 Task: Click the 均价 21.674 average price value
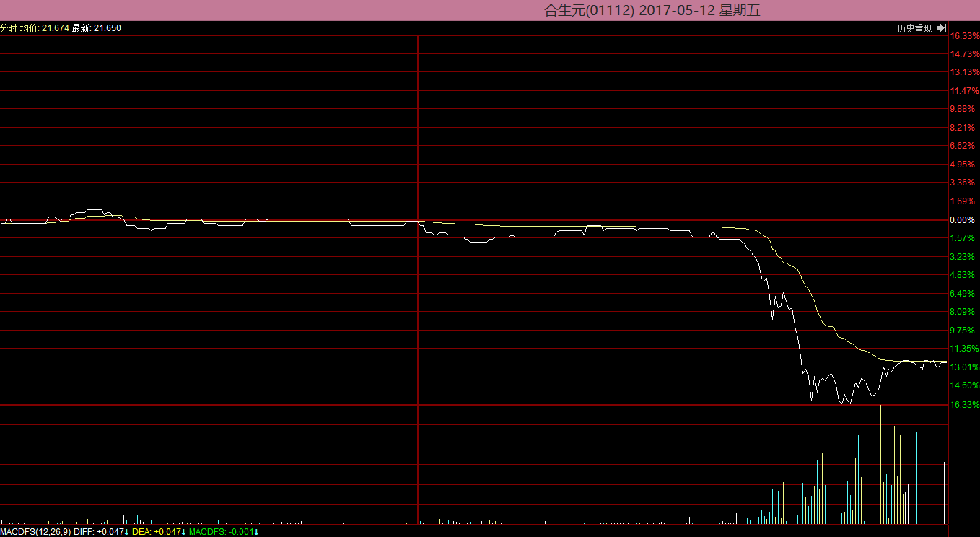[45, 28]
